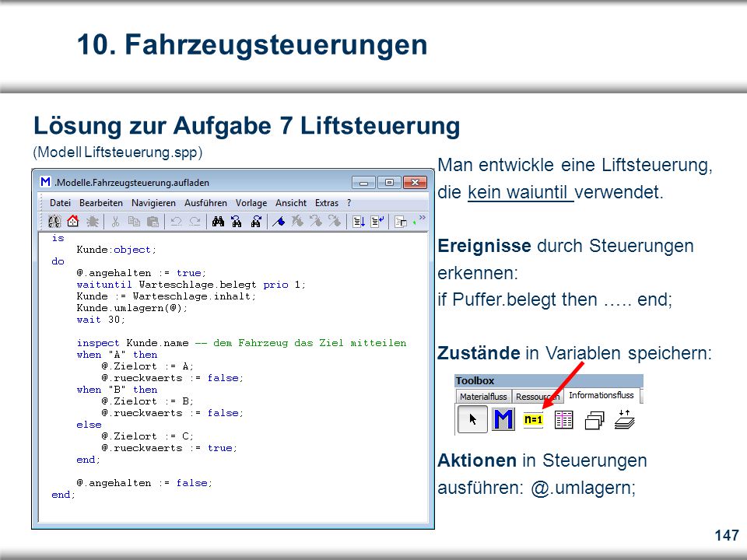The height and width of the screenshot is (560, 747).
Task: Open the Vorlage menu
Action: click(x=251, y=203)
